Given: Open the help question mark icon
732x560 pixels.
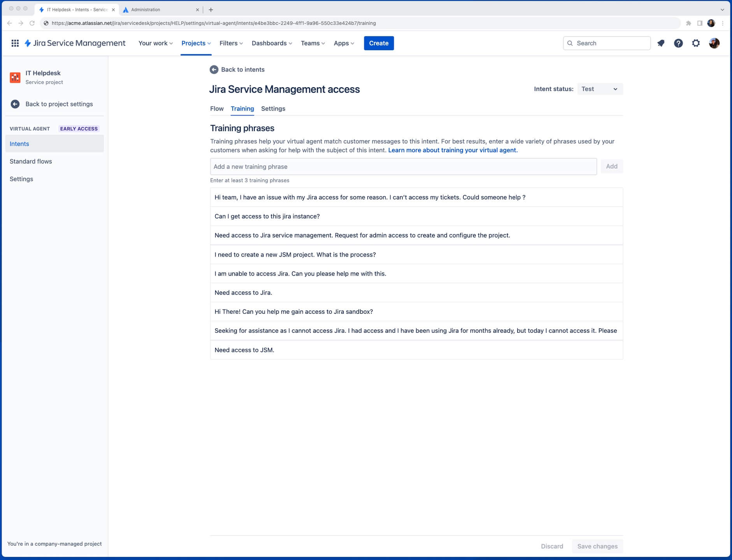Looking at the screenshot, I should coord(678,43).
